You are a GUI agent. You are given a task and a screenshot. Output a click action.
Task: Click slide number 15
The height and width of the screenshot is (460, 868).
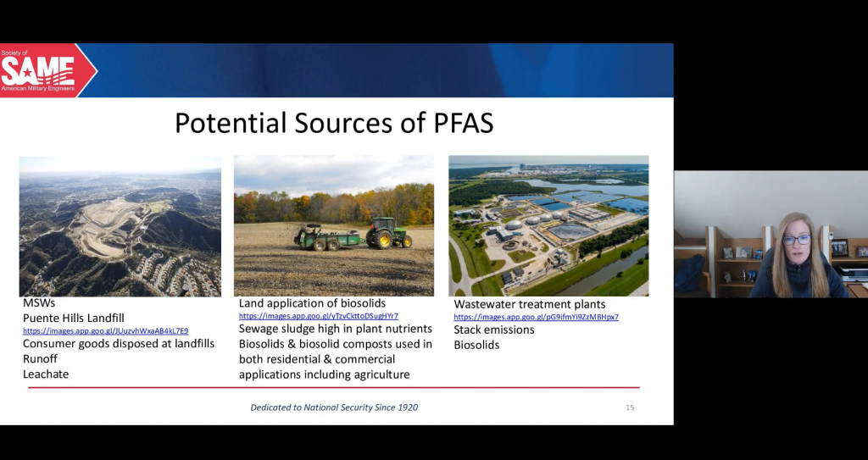click(630, 407)
